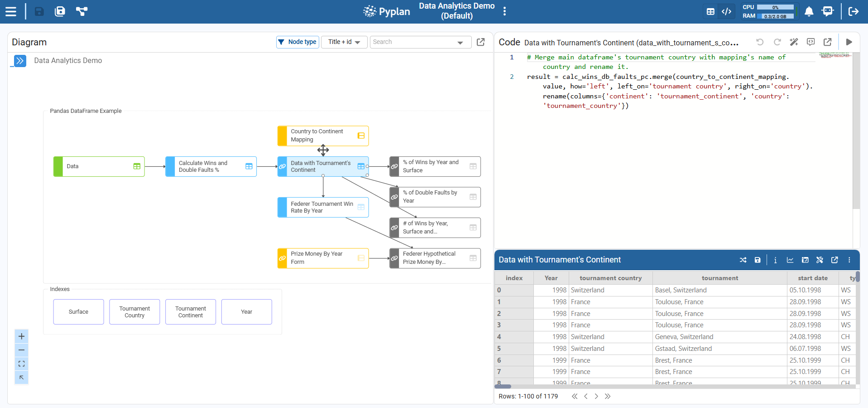This screenshot has height=408, width=868.
Task: Show result as line chart
Action: pos(790,260)
